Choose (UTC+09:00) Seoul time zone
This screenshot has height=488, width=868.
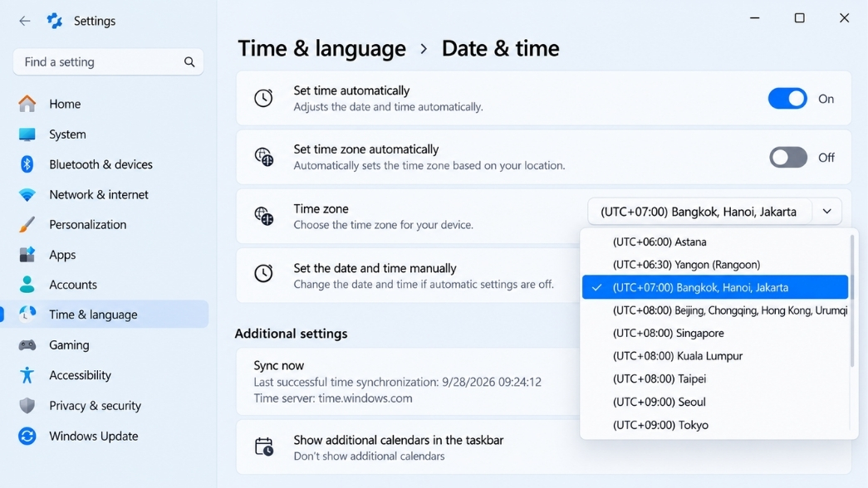click(714, 402)
